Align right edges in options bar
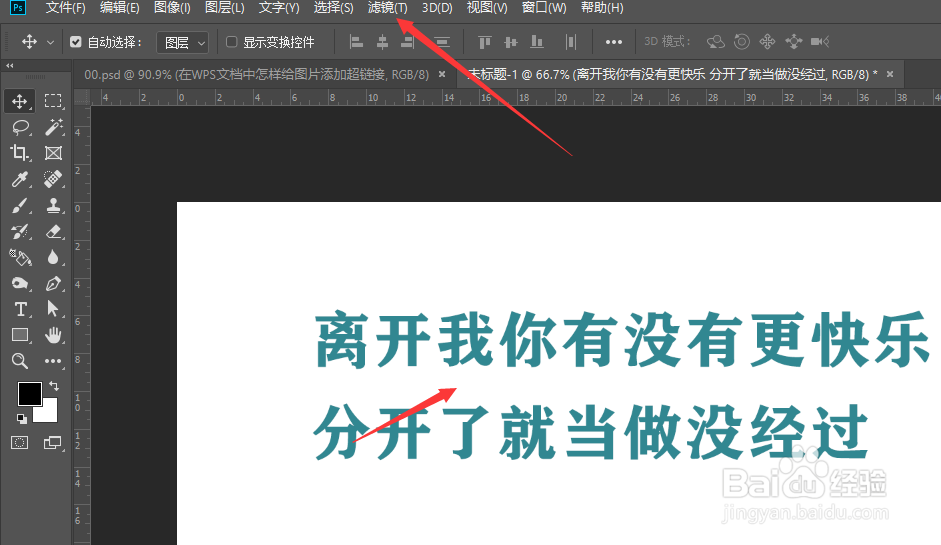 407,42
